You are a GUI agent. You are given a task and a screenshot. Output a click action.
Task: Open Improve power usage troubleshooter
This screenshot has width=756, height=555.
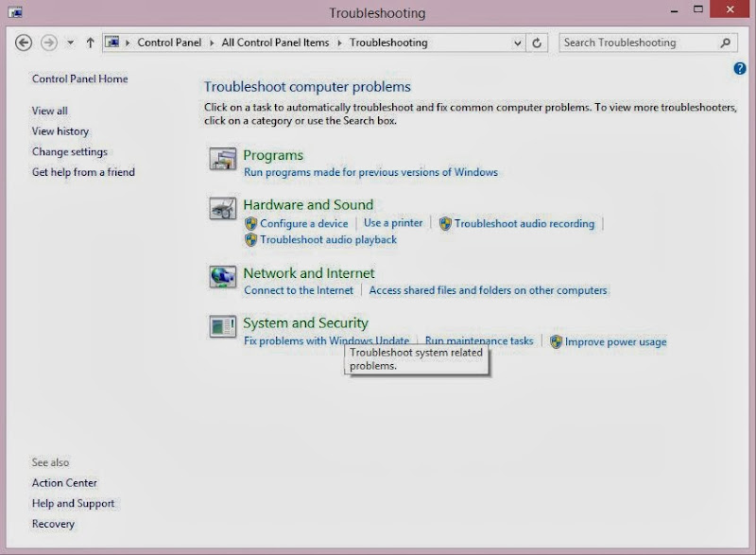616,342
